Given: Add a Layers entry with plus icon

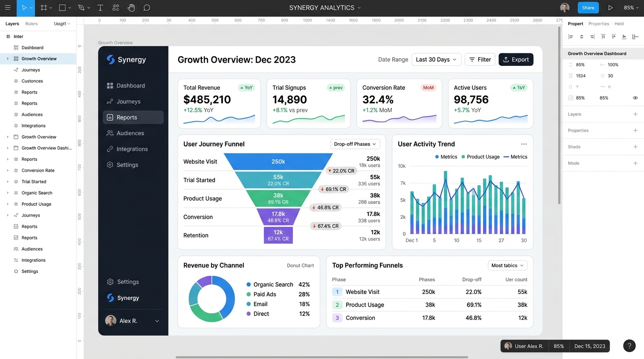Looking at the screenshot, I should [x=635, y=114].
